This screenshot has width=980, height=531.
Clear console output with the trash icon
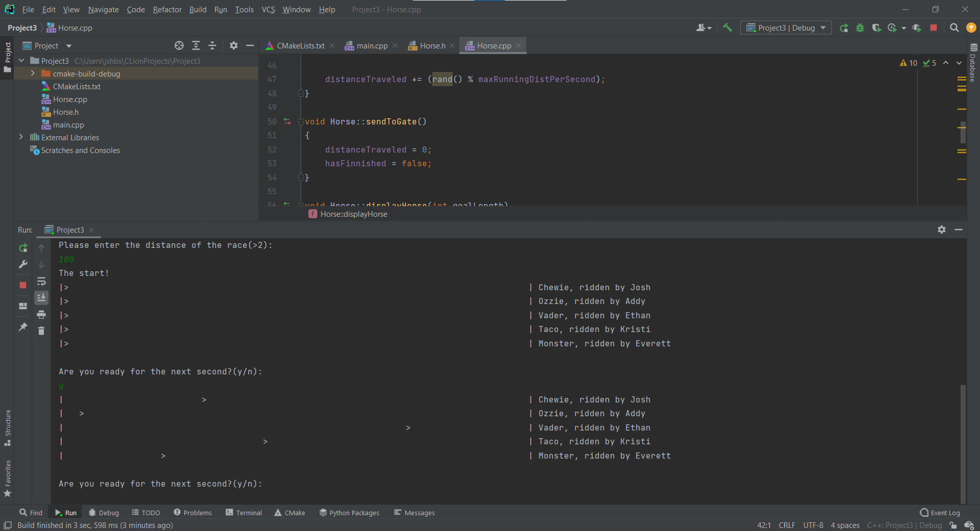point(41,331)
